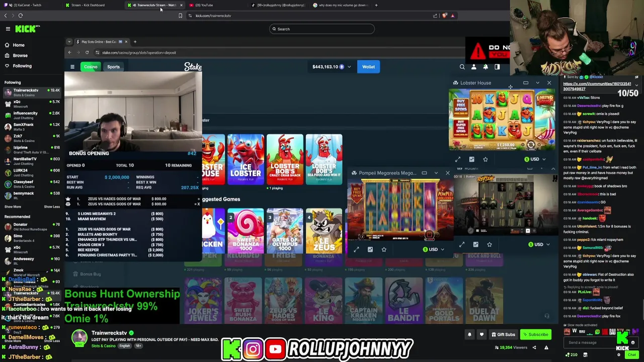Viewport: 644px width, 362px height.
Task: Open LURK24 channel in sidebar
Action: point(31,172)
